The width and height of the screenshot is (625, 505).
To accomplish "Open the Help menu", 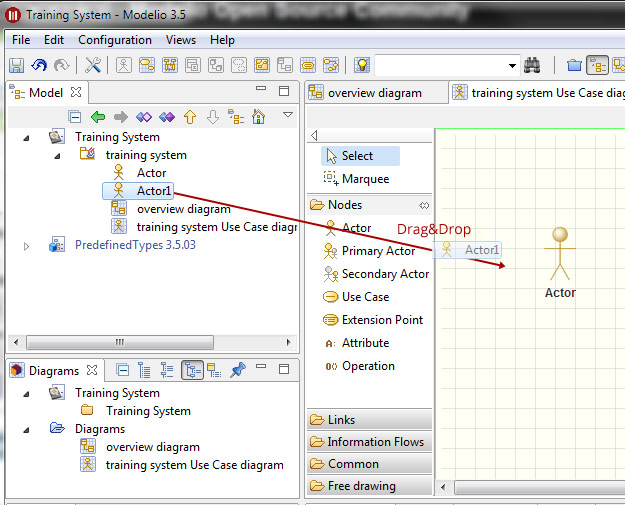I will (x=222, y=40).
